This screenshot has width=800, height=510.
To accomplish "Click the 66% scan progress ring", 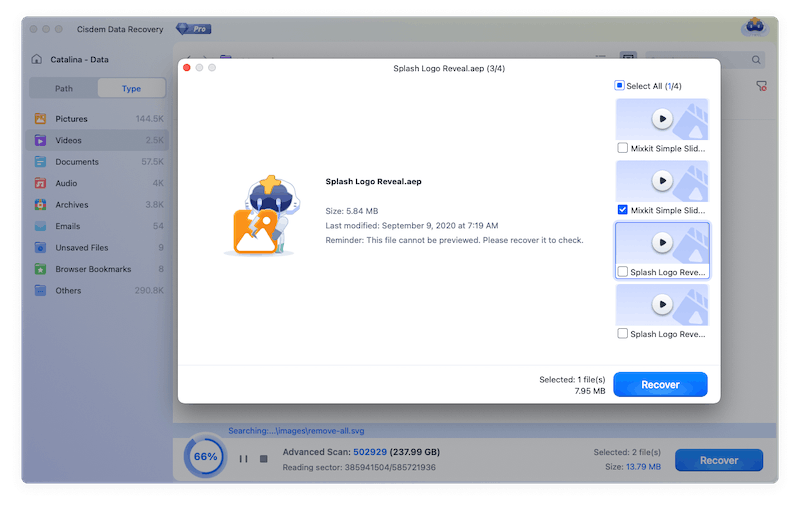I will (x=206, y=456).
